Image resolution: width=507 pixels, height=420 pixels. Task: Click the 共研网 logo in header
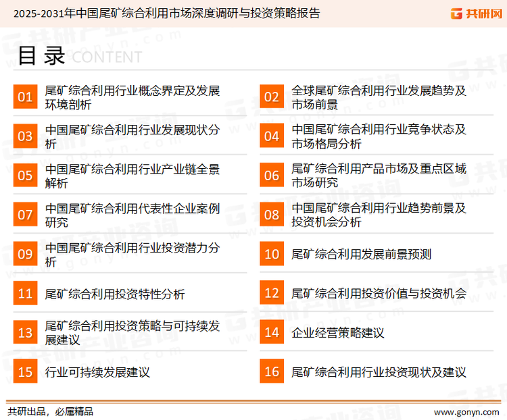pyautogui.click(x=477, y=14)
